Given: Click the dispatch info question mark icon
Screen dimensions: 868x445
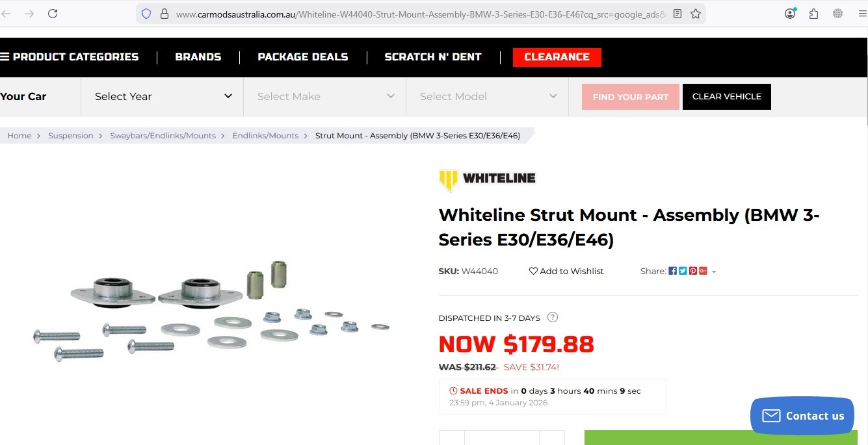Looking at the screenshot, I should click(x=553, y=318).
